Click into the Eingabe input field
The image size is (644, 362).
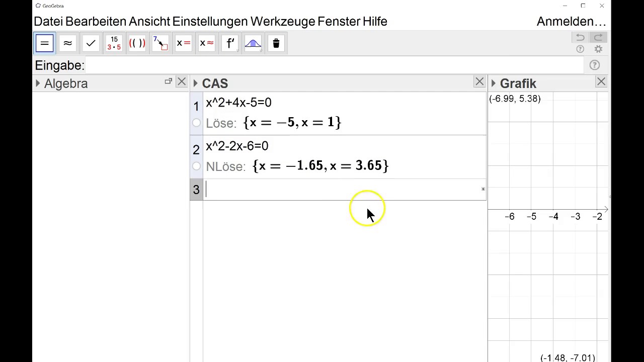coord(332,65)
